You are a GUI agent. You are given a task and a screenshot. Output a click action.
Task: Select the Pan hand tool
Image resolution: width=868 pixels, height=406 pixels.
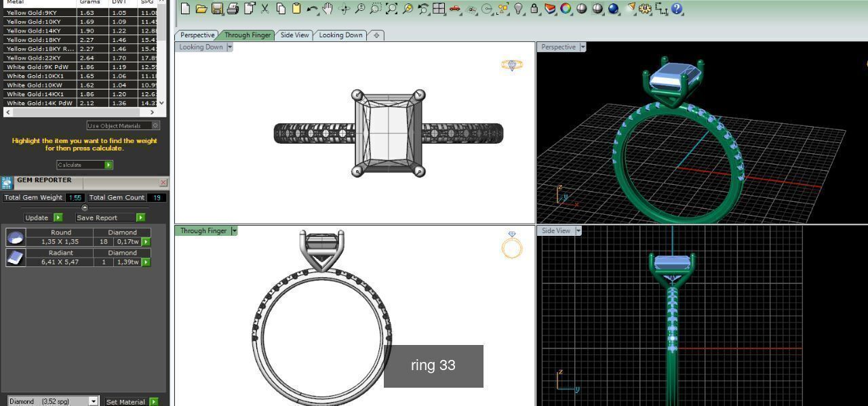(328, 9)
